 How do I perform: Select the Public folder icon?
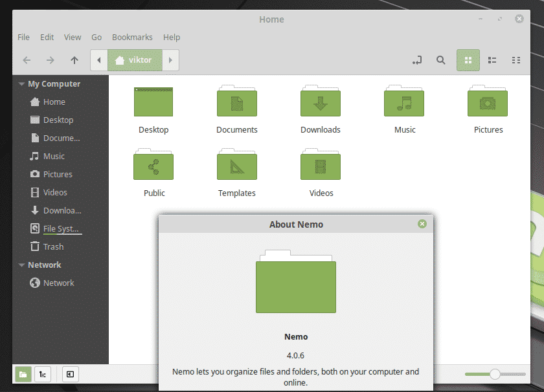tap(153, 164)
